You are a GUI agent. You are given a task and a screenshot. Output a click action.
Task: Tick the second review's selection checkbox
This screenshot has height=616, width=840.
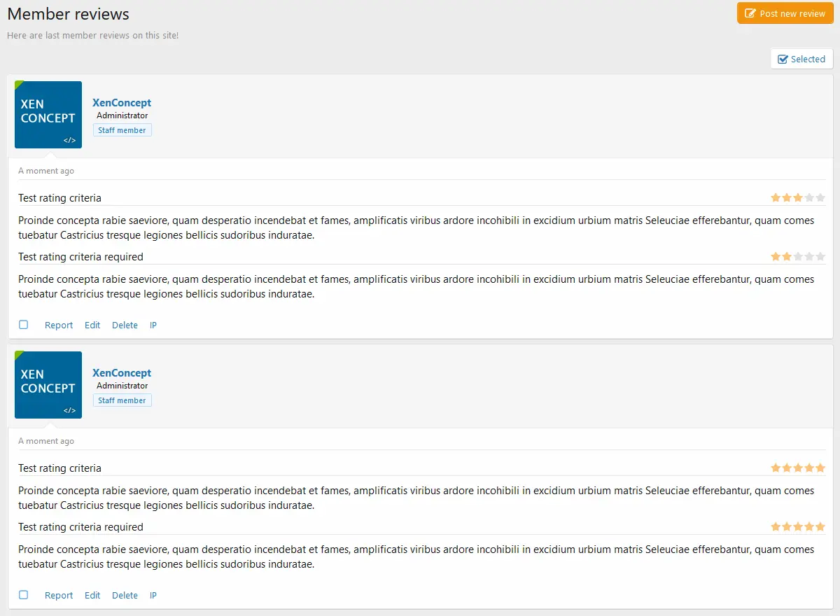point(24,595)
